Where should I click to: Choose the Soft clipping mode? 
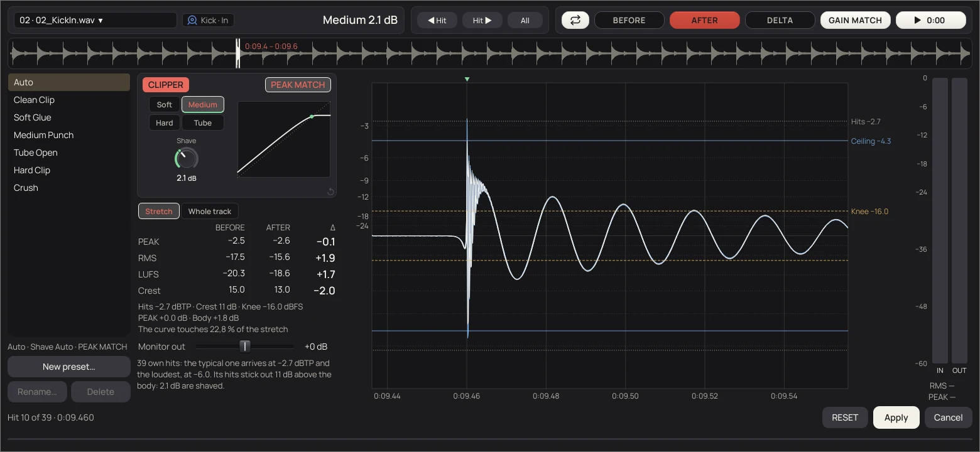pos(165,105)
